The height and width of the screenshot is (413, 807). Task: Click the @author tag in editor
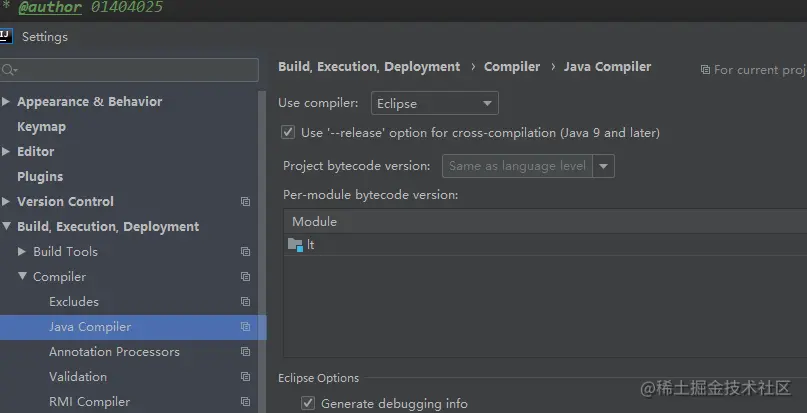point(50,7)
